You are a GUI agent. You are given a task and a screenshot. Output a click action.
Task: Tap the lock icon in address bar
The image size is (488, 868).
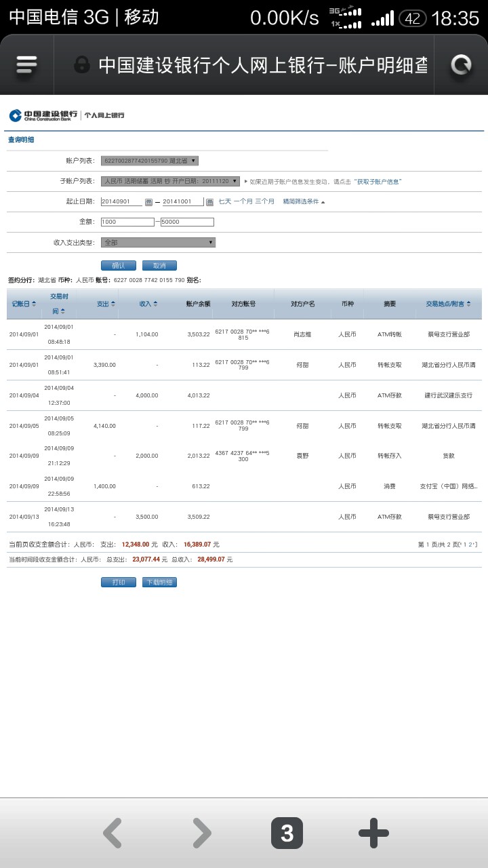pos(82,64)
